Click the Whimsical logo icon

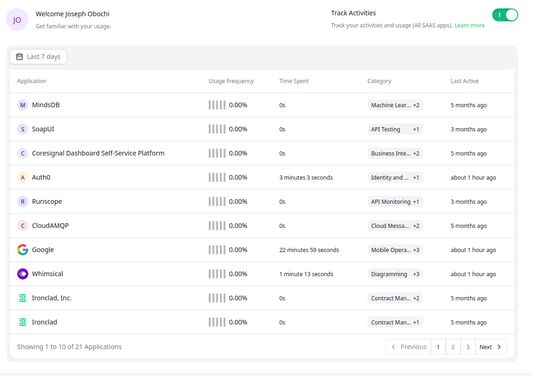click(x=22, y=274)
